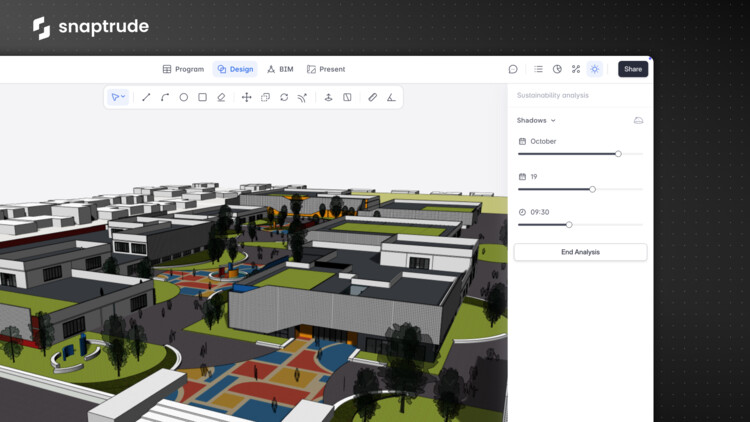Pick the circle shape tool
750x422 pixels.
pyautogui.click(x=184, y=97)
